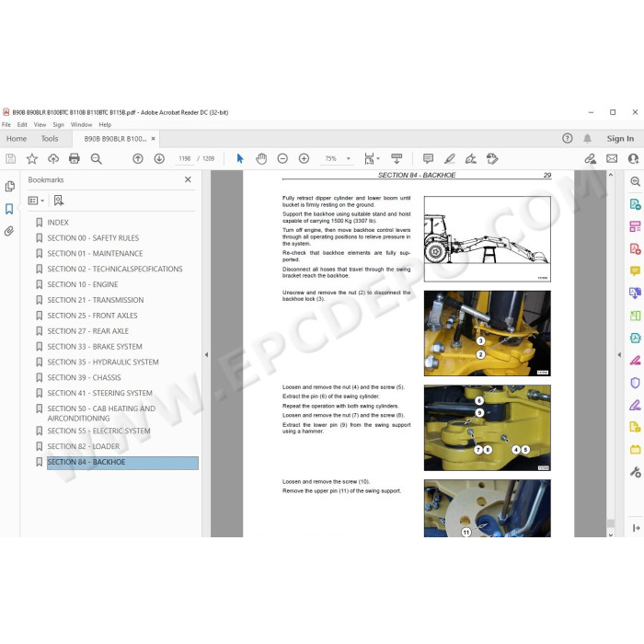Click the Sign In button
The image size is (644, 644).
620,139
